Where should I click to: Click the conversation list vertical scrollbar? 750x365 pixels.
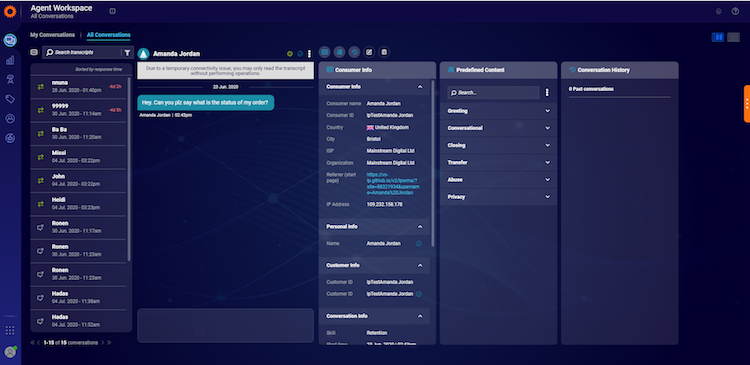129,169
